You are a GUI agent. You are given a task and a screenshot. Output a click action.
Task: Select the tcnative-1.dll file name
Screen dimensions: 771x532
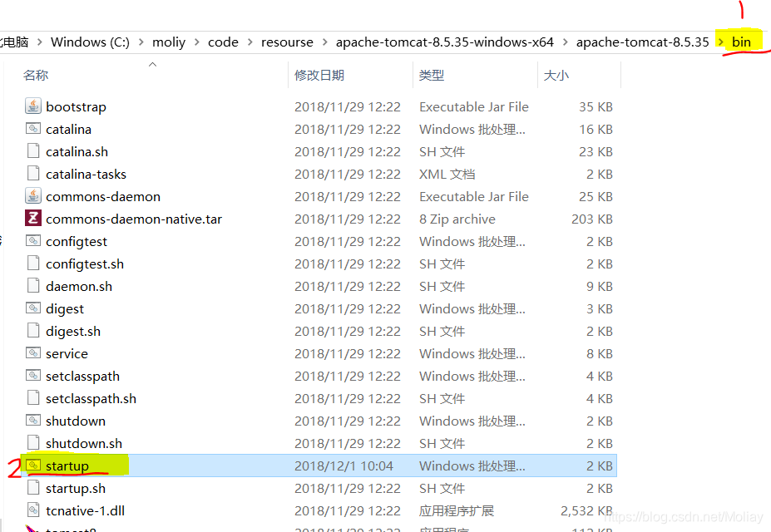(85, 511)
